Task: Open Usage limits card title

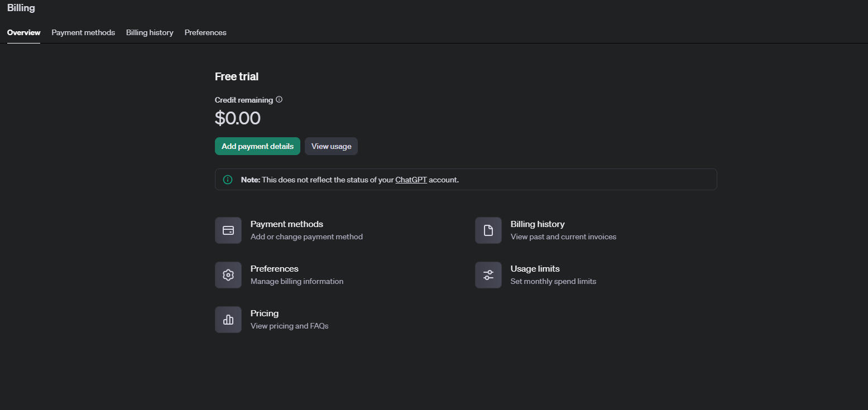Action: tap(535, 269)
